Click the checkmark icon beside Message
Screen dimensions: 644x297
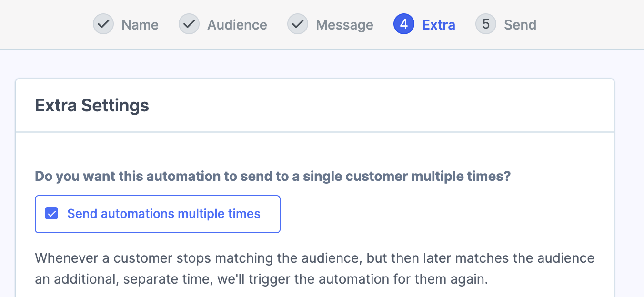tap(298, 24)
